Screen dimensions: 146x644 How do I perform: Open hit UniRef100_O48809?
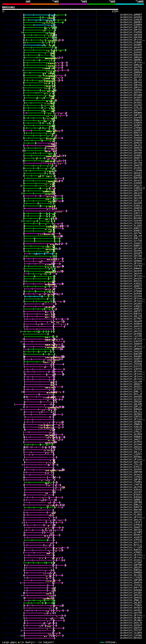[131, 344]
